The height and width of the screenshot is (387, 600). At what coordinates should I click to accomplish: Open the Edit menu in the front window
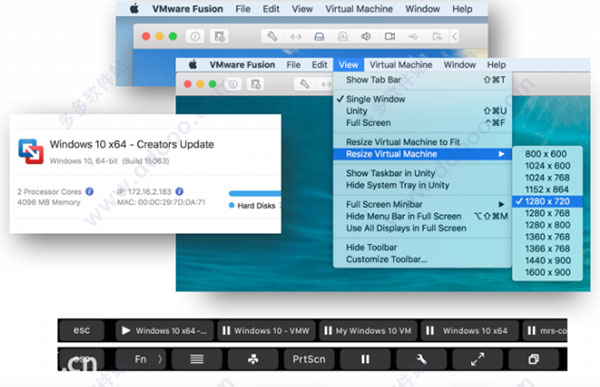(x=319, y=65)
